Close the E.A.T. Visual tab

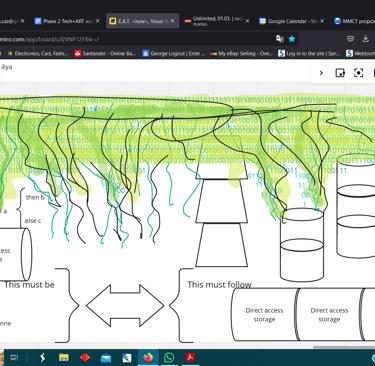click(x=172, y=21)
